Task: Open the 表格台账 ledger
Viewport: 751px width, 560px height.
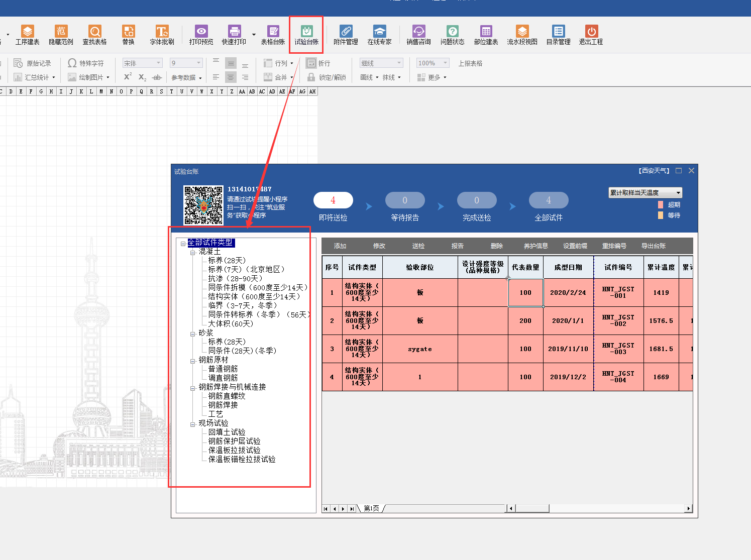Action: [x=273, y=35]
